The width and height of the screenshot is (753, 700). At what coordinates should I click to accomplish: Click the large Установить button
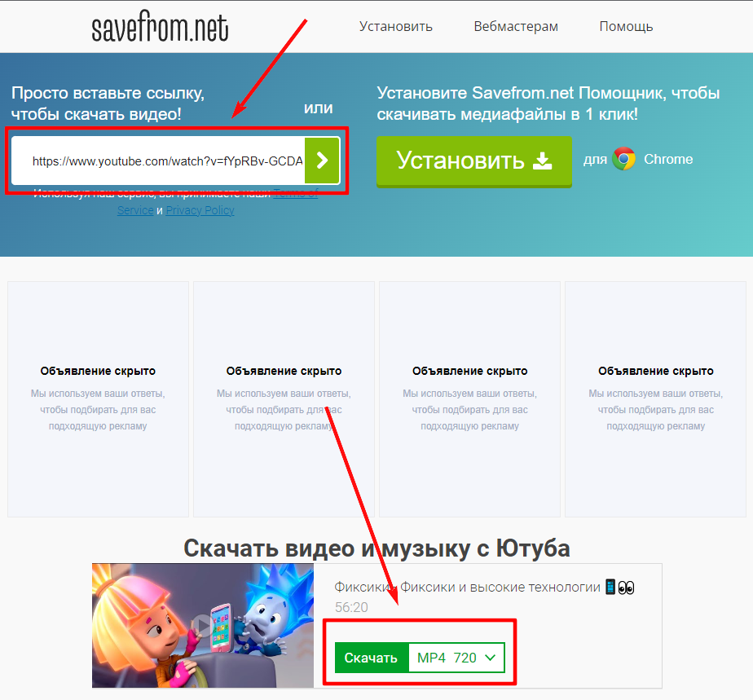pyautogui.click(x=474, y=161)
